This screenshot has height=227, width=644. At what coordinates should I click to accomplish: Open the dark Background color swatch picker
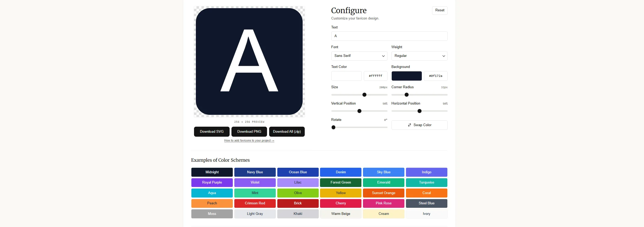(x=406, y=76)
